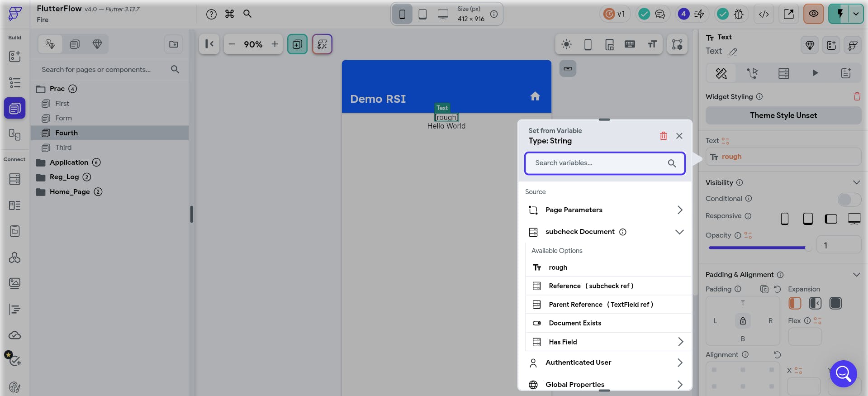Expand the Reg_Log folder

41,177
